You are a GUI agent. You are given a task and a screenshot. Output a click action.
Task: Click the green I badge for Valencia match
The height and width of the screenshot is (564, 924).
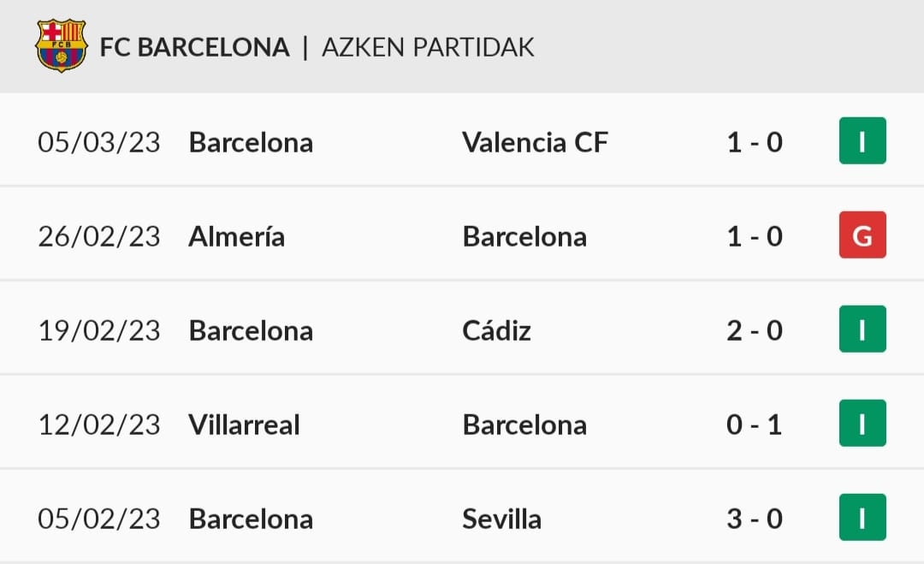(862, 141)
